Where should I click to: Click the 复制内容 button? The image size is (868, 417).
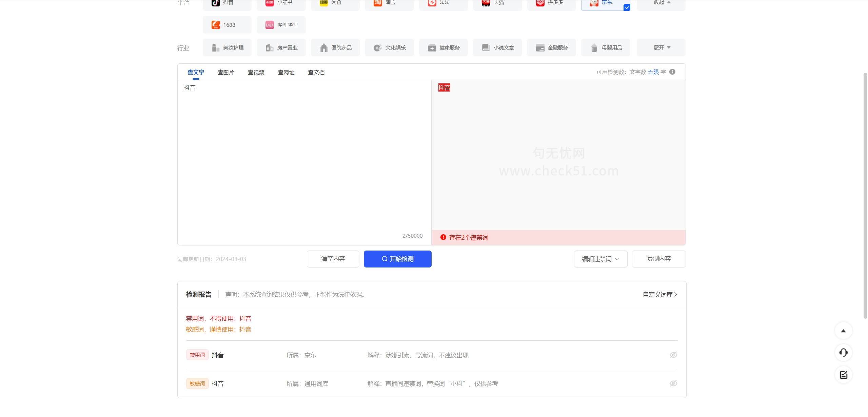[659, 259]
